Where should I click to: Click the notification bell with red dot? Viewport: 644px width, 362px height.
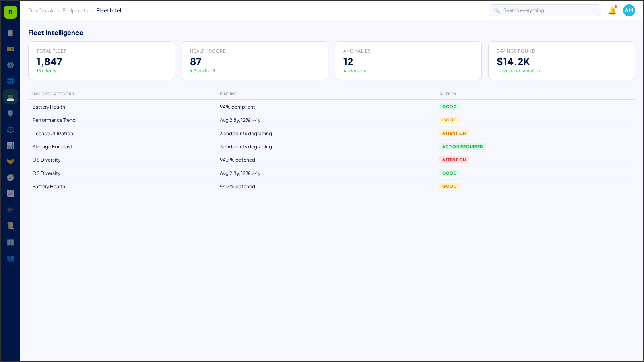(x=612, y=10)
